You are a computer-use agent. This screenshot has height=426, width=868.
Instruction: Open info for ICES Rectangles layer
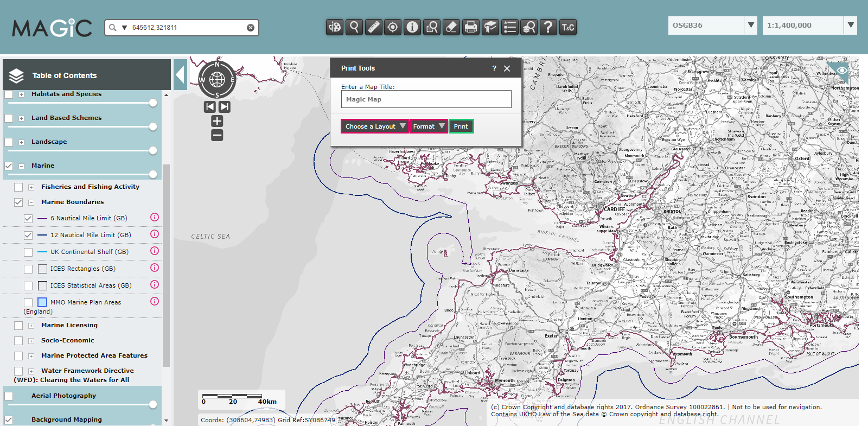pyautogui.click(x=155, y=268)
